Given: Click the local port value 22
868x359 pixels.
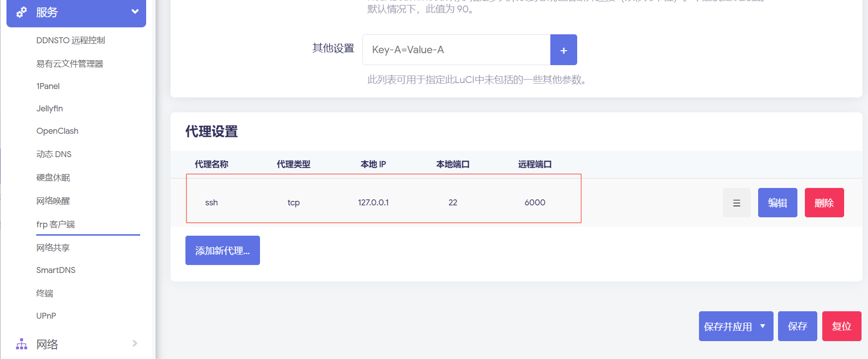Looking at the screenshot, I should click(x=453, y=202).
